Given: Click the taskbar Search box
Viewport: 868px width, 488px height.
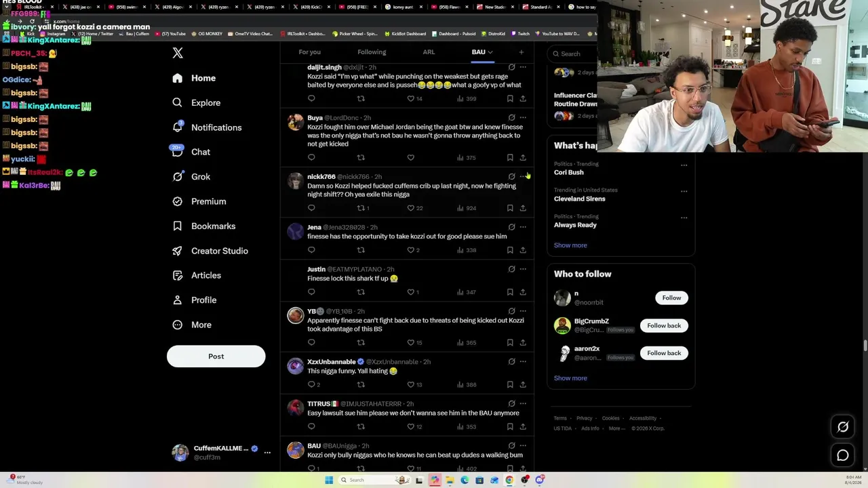Looking at the screenshot, I should click(x=373, y=480).
